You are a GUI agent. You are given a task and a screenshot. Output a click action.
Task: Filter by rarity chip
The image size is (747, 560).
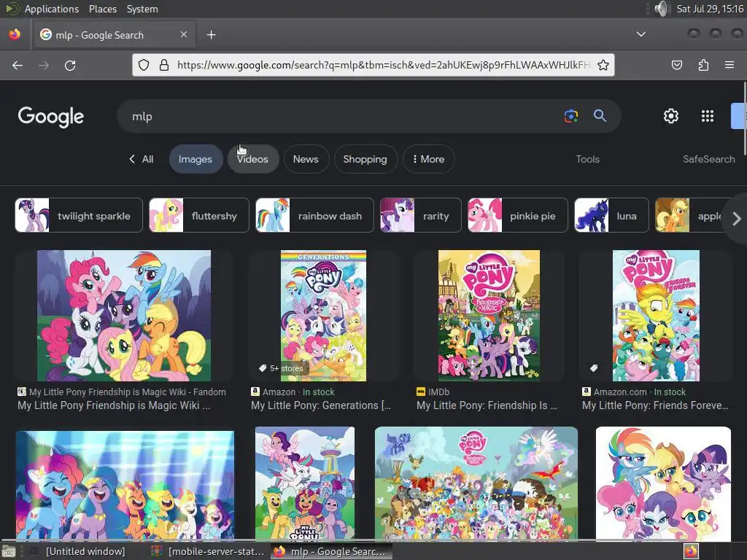pos(421,215)
